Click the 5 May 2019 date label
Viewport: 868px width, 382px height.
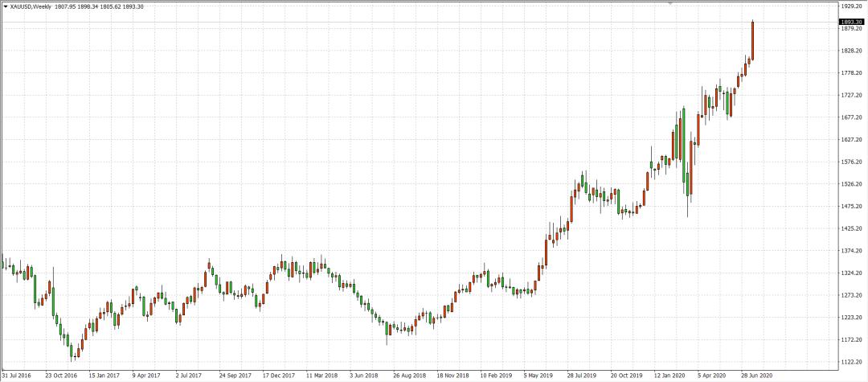tap(538, 374)
